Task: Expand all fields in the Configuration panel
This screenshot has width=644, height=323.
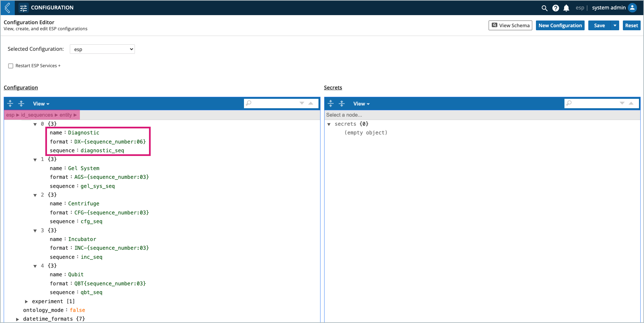Action: 10,104
